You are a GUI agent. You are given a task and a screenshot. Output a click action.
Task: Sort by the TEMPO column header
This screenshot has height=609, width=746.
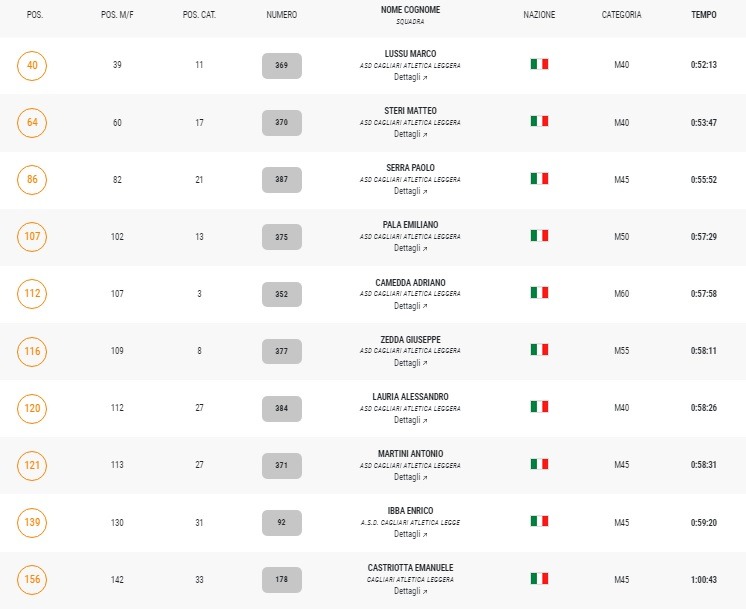pyautogui.click(x=704, y=15)
